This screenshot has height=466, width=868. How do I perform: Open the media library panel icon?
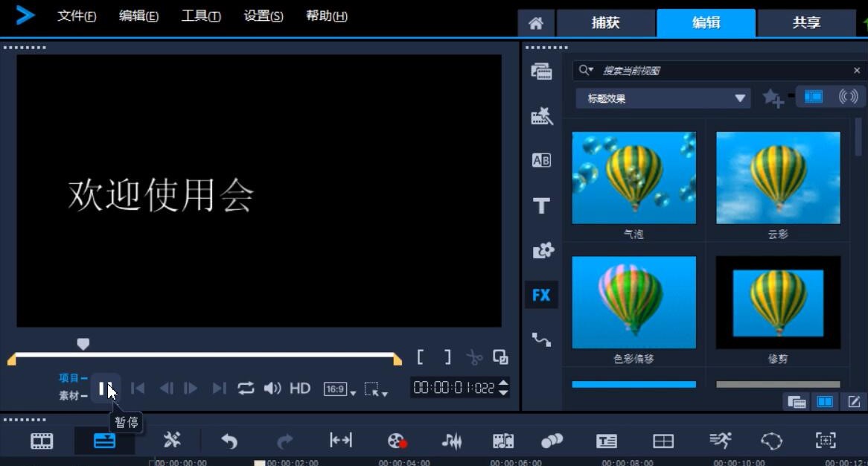point(541,71)
